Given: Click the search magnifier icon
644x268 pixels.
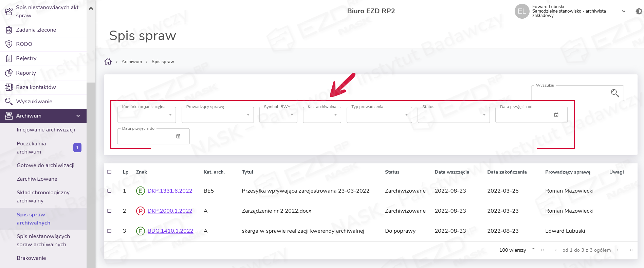Looking at the screenshot, I should (615, 93).
